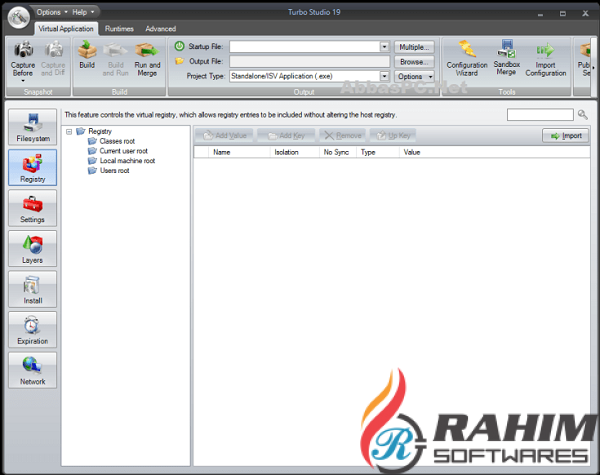The image size is (600, 475).
Task: Open the Layers section
Action: 33,248
